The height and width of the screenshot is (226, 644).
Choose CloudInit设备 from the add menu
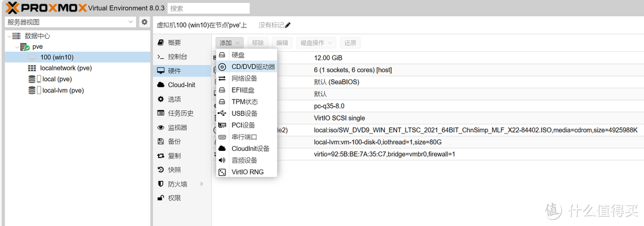point(246,148)
